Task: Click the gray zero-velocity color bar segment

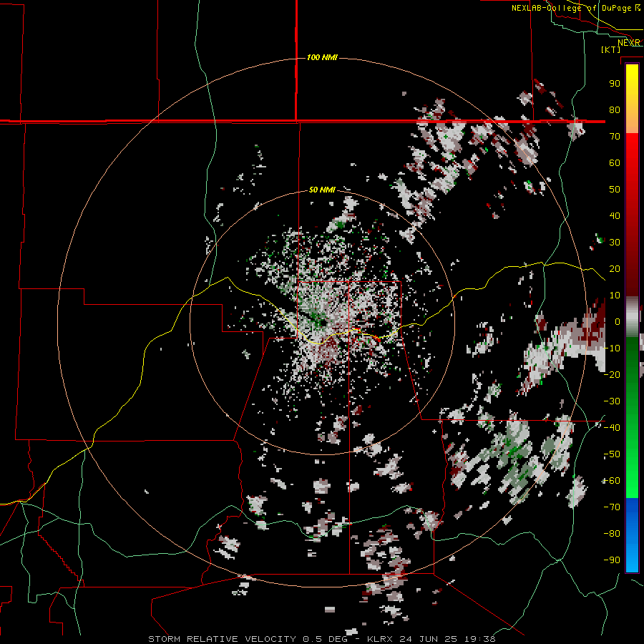Action: tap(632, 318)
